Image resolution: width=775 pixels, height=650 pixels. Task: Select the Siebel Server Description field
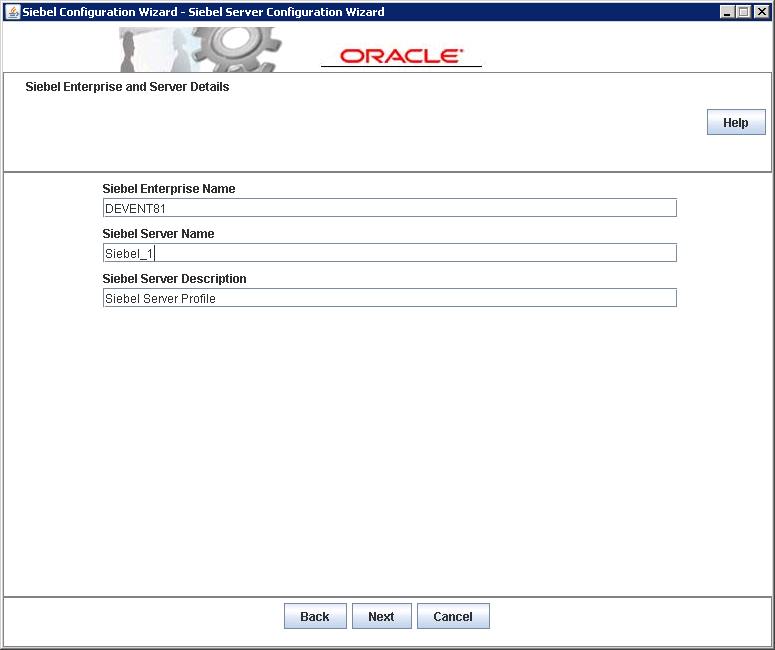(x=389, y=298)
